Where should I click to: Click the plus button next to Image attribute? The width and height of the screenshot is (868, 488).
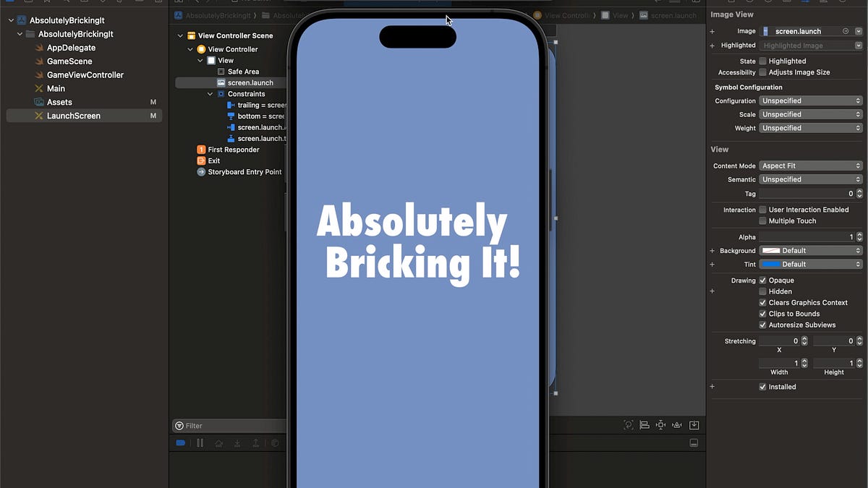pyautogui.click(x=712, y=30)
